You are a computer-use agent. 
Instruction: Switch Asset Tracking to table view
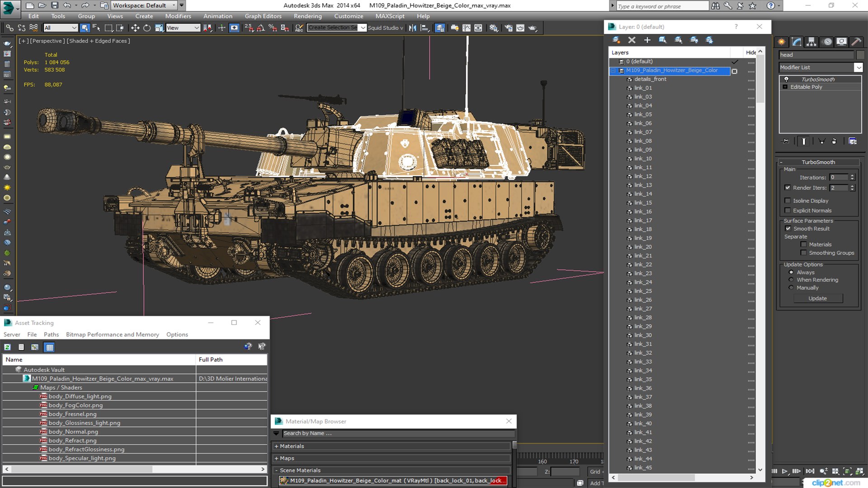(50, 347)
